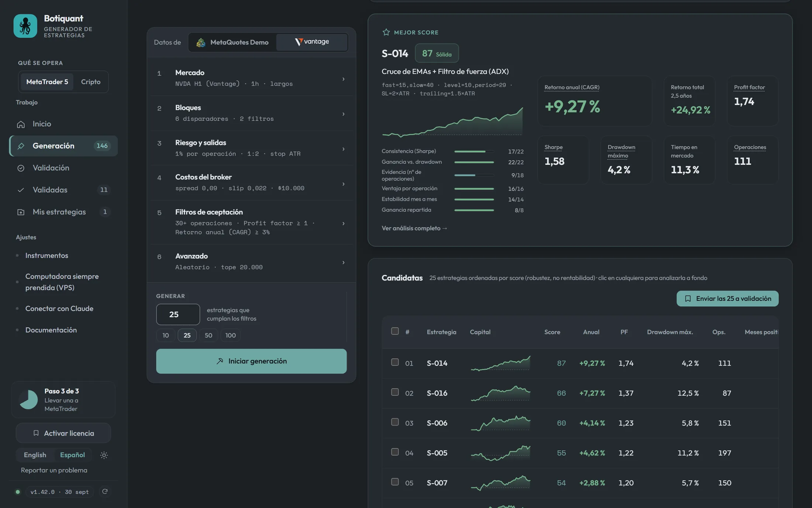Click the Paso 3 de 3 progress indicator
Image resolution: width=812 pixels, height=508 pixels.
tap(63, 400)
